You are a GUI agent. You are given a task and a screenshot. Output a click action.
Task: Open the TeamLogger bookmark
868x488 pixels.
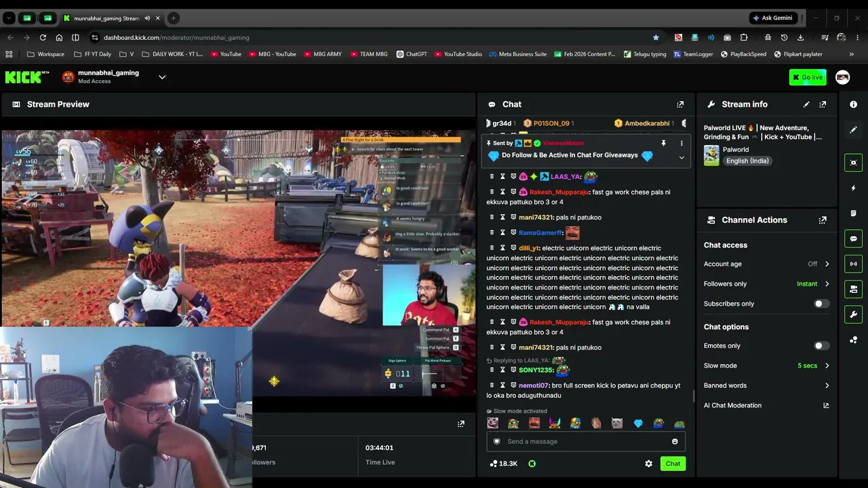coord(693,54)
